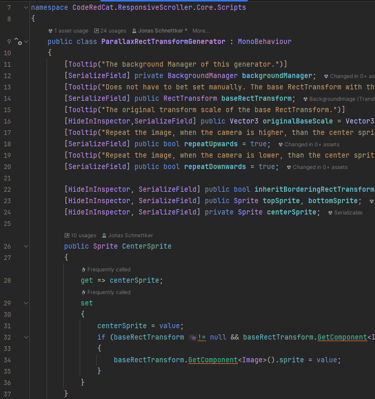Viewport: 375px width, 399px height.
Task: Click the Unity null-check icon before '!='
Action: point(193,338)
